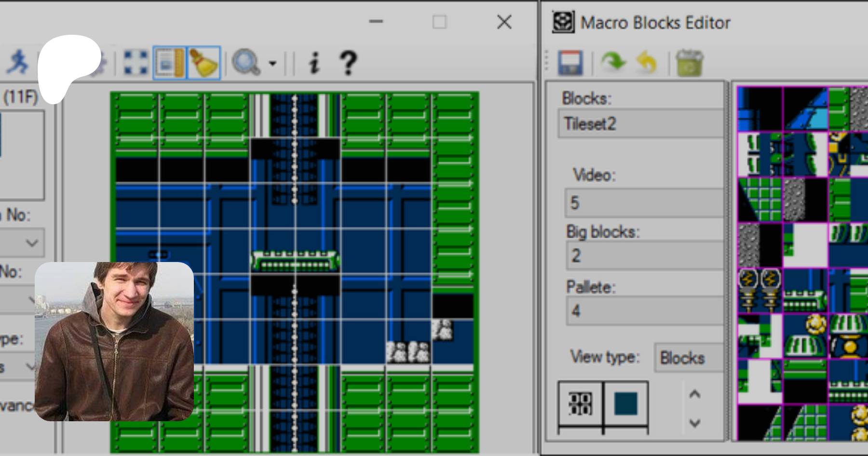Toggle the highlighted panel layout button
This screenshot has height=456, width=868.
(x=169, y=63)
